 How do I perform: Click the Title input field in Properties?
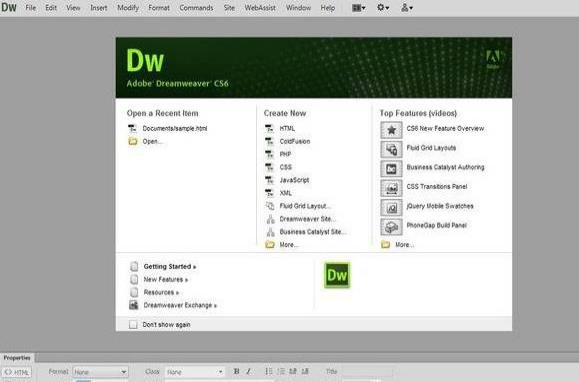(367, 371)
